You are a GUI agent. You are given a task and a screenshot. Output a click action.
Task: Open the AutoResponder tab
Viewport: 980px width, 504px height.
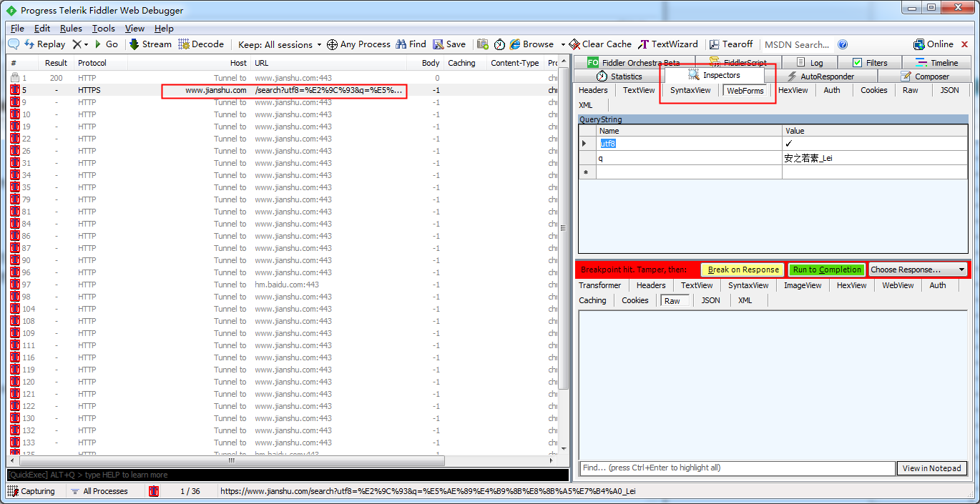click(820, 76)
